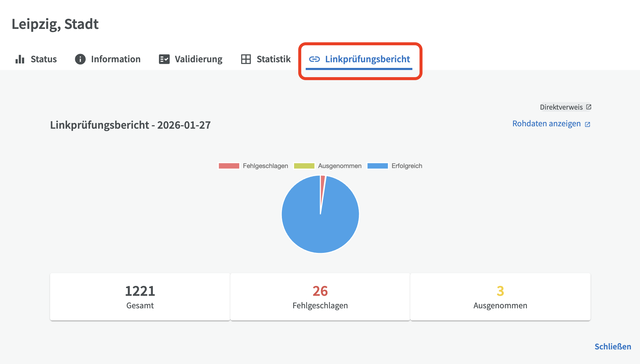Click the Information circle icon
Viewport: 640px width, 364px height.
pyautogui.click(x=80, y=59)
